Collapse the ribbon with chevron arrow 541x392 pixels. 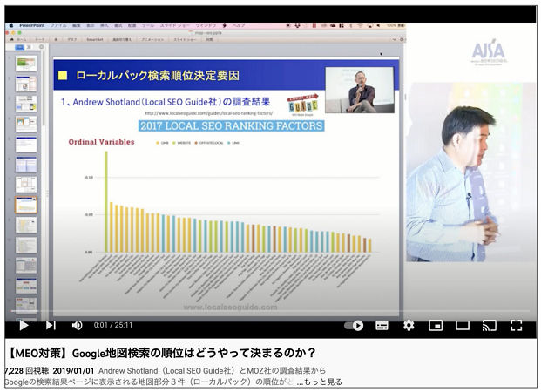pos(395,40)
